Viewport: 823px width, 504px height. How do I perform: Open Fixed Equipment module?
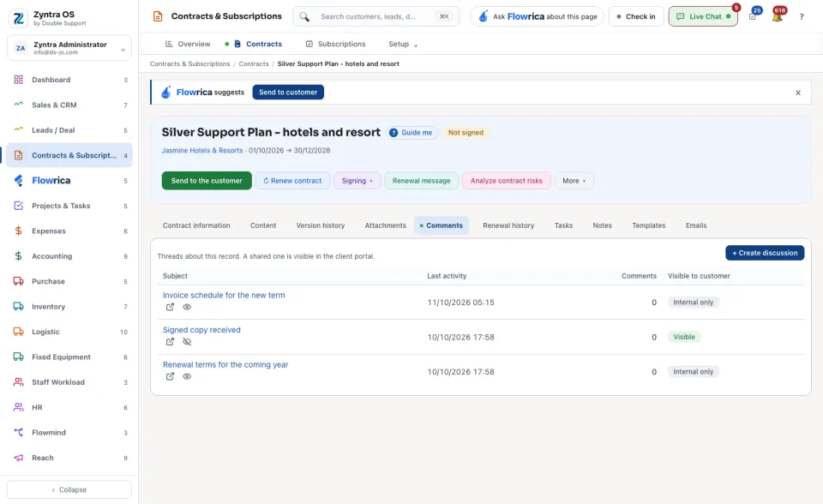point(69,357)
